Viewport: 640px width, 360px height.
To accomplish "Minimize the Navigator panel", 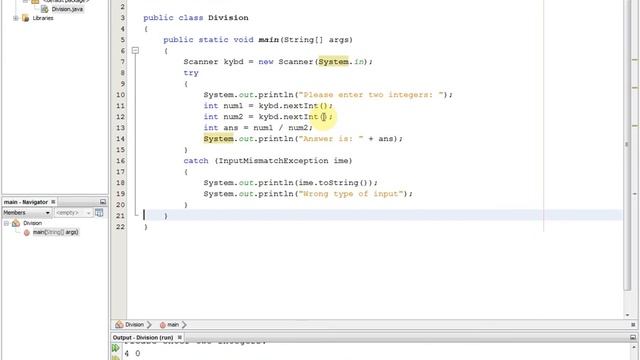I will pyautogui.click(x=102, y=202).
